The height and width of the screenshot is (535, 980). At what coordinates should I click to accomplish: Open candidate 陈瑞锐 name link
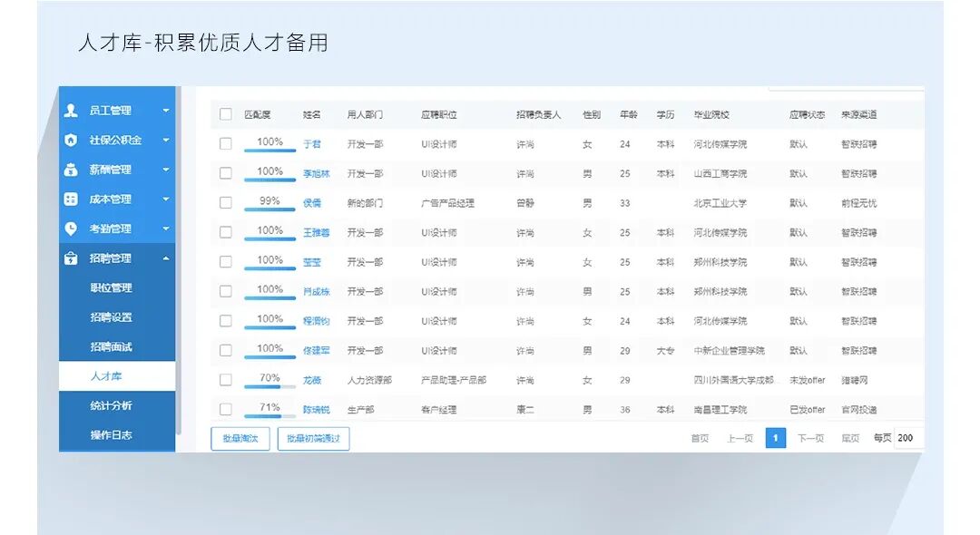point(317,410)
